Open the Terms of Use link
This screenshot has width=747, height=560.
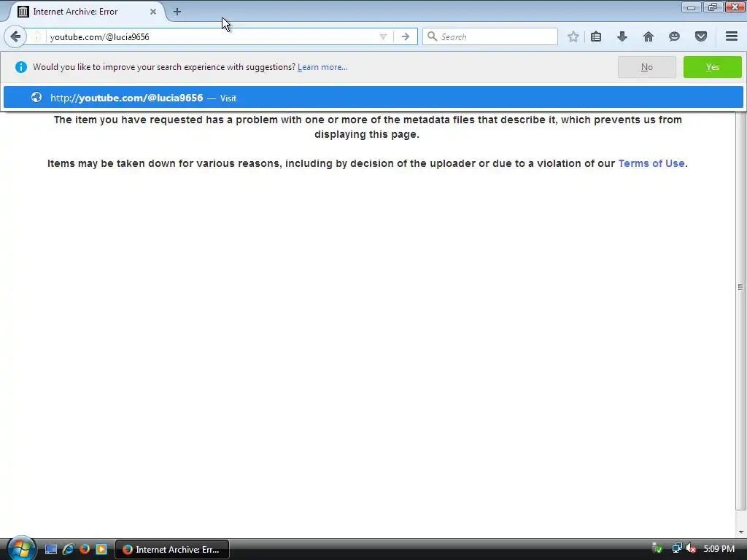point(651,163)
